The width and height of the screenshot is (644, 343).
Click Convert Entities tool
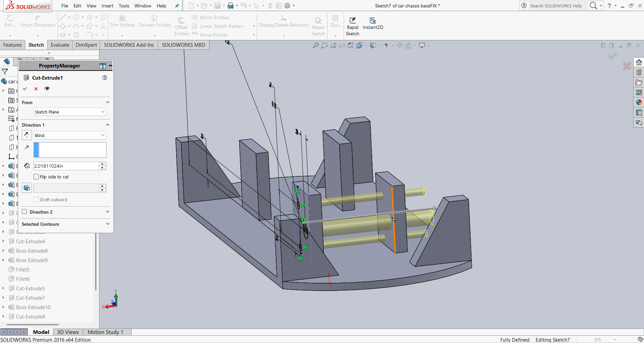click(x=154, y=22)
